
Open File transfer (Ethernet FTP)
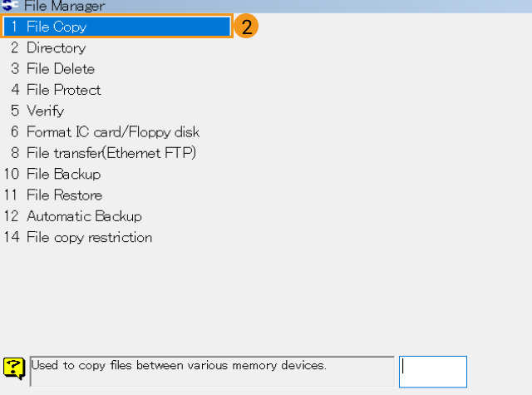(x=111, y=153)
